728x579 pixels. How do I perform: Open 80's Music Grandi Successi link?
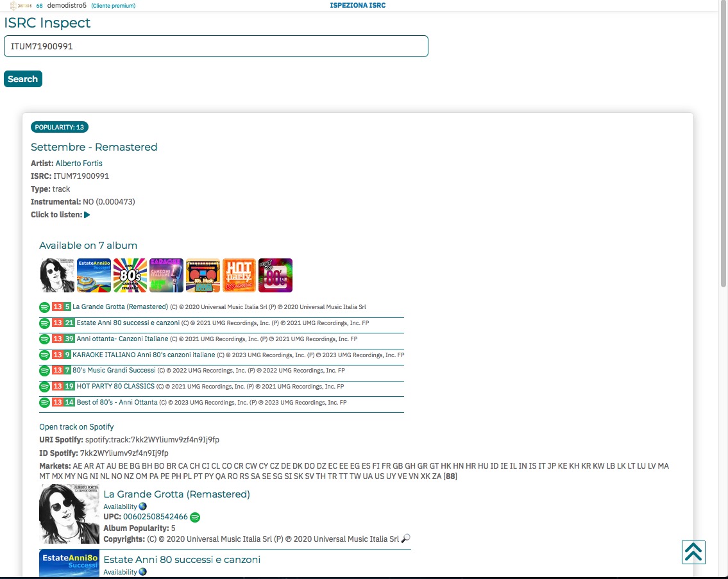pyautogui.click(x=114, y=371)
